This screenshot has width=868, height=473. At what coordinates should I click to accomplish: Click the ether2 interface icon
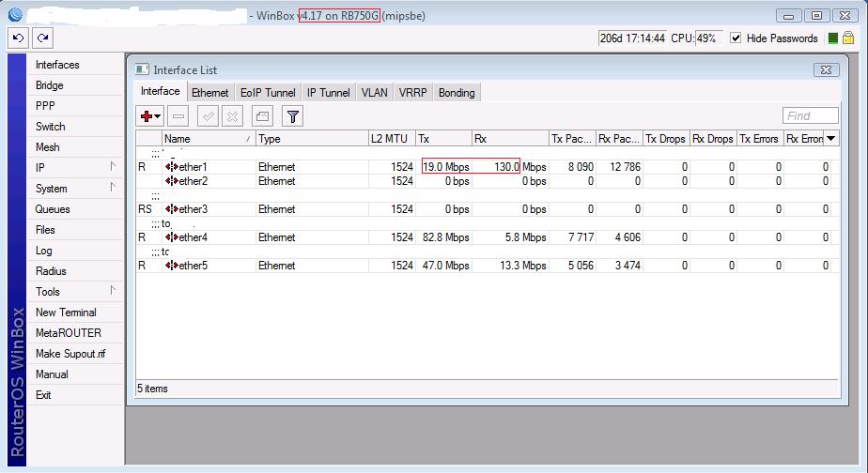[x=172, y=181]
